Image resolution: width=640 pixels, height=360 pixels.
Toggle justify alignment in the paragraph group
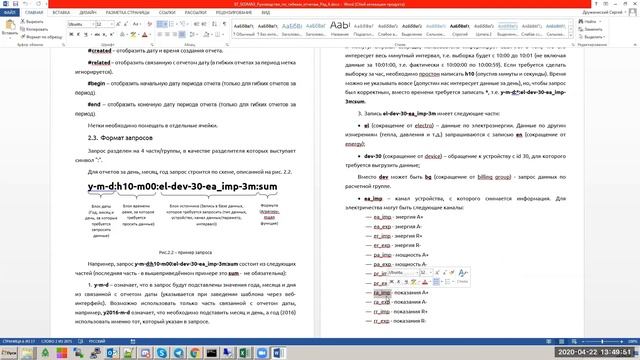click(x=182, y=35)
